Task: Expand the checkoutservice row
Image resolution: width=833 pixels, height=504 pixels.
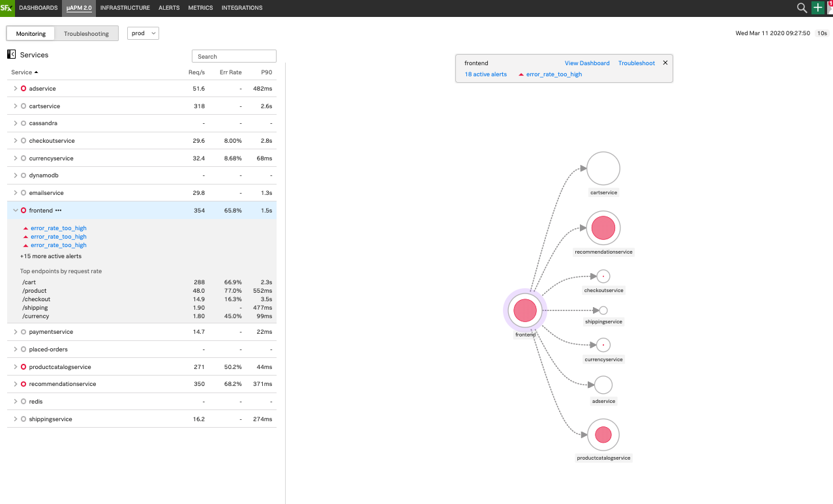Action: point(16,141)
